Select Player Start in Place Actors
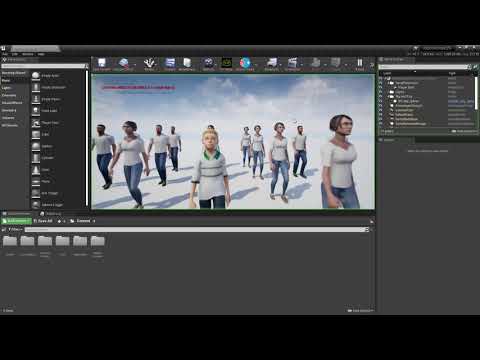This screenshot has height=360, width=480. pyautogui.click(x=58, y=123)
